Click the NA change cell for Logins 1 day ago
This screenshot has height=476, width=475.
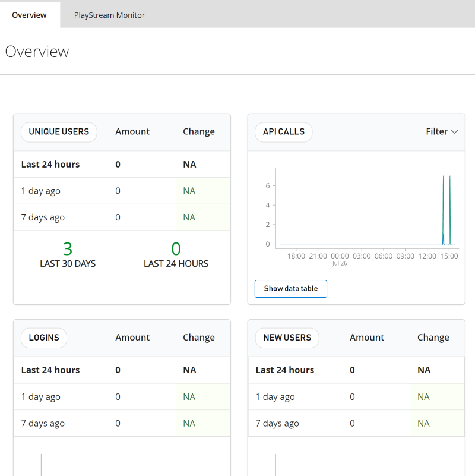tap(189, 396)
